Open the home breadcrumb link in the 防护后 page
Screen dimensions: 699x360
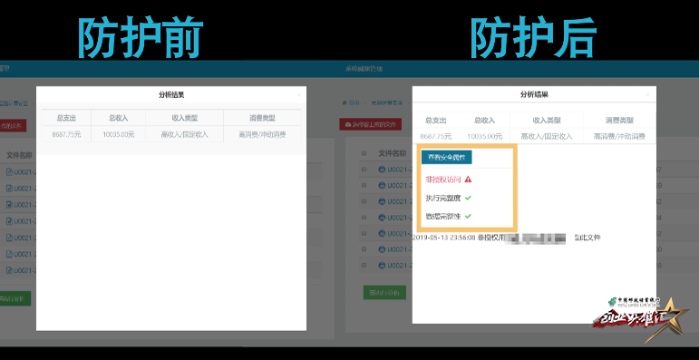[351, 102]
